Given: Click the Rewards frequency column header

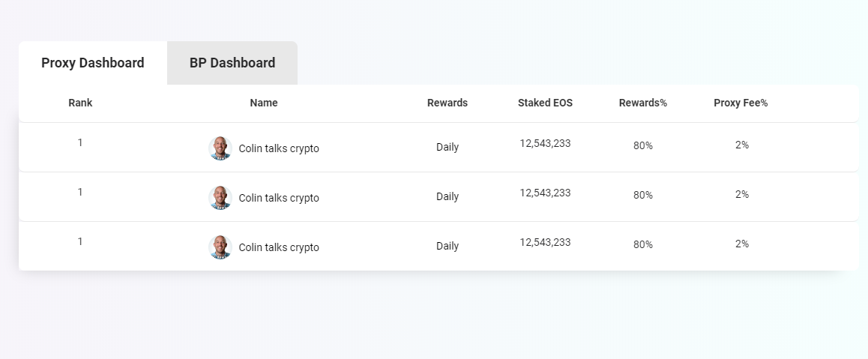Looking at the screenshot, I should [x=447, y=103].
